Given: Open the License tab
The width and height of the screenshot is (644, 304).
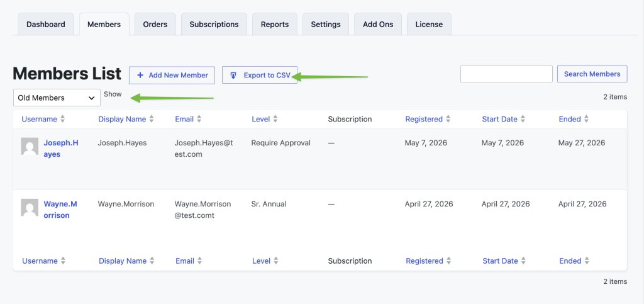Looking at the screenshot, I should click(x=429, y=25).
